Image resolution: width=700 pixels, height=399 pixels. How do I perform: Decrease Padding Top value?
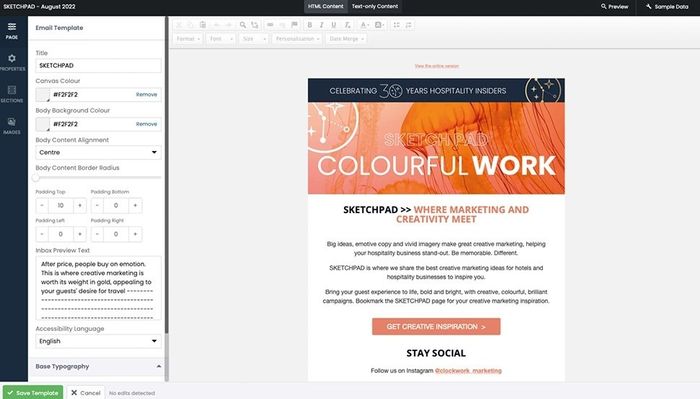pos(42,205)
